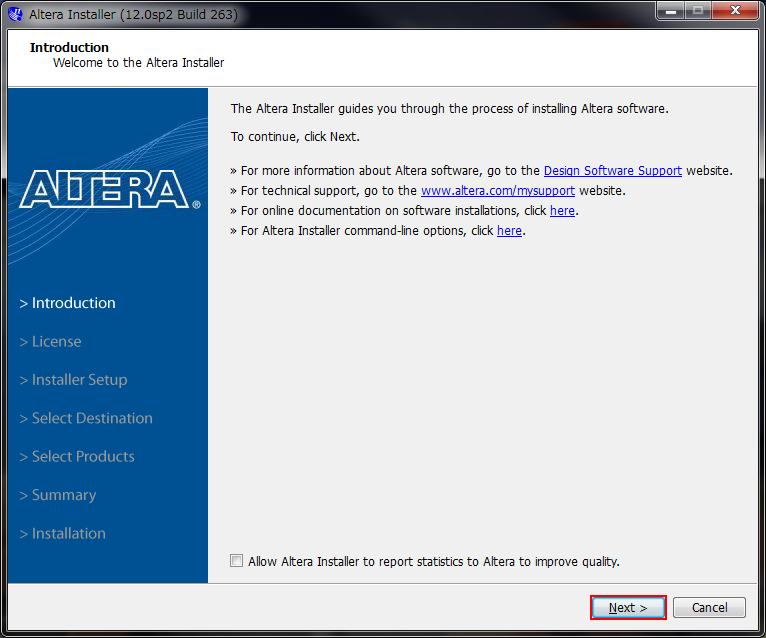
Task: Click the bold Introduction page heading
Action: coord(69,47)
